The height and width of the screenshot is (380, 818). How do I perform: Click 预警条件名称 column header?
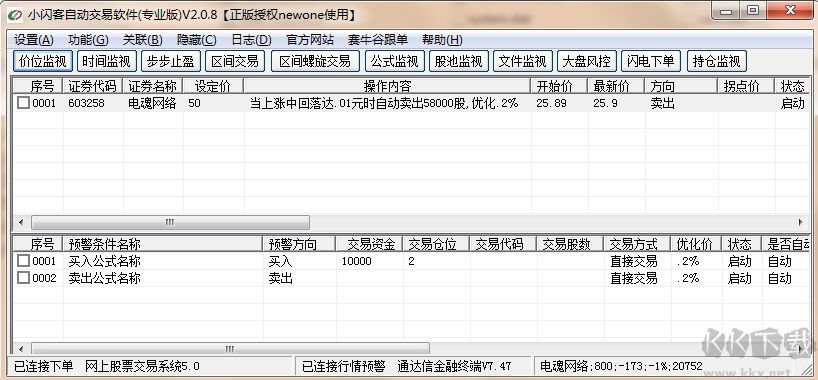tap(163, 244)
